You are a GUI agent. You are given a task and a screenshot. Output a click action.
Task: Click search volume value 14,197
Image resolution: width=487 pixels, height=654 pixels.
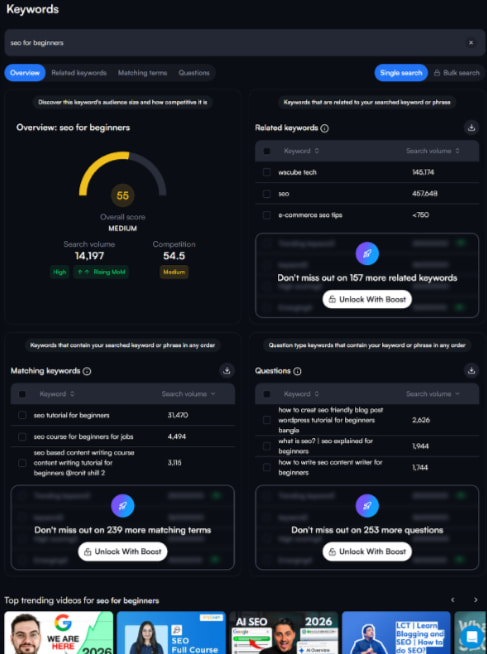(x=90, y=256)
